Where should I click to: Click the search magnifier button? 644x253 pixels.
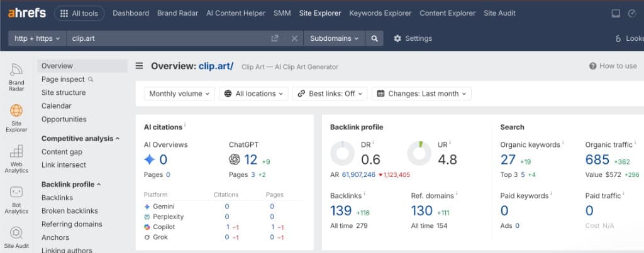tap(374, 38)
